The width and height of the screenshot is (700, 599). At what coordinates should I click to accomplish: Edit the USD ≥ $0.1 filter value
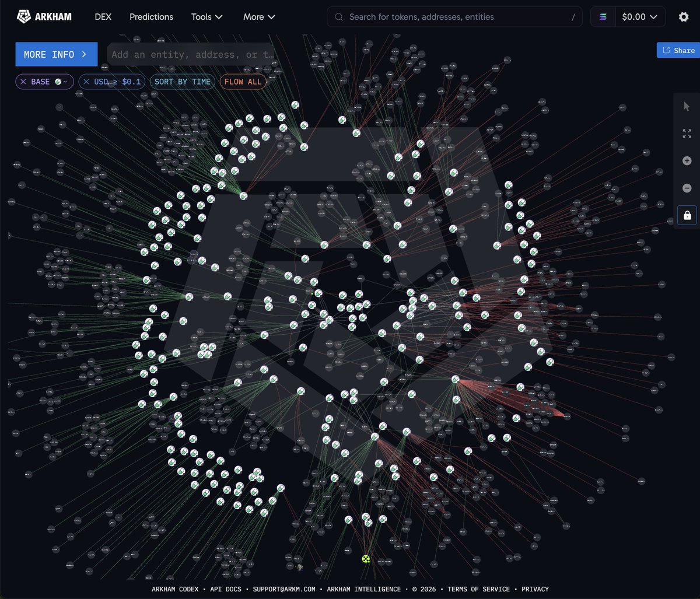(117, 82)
